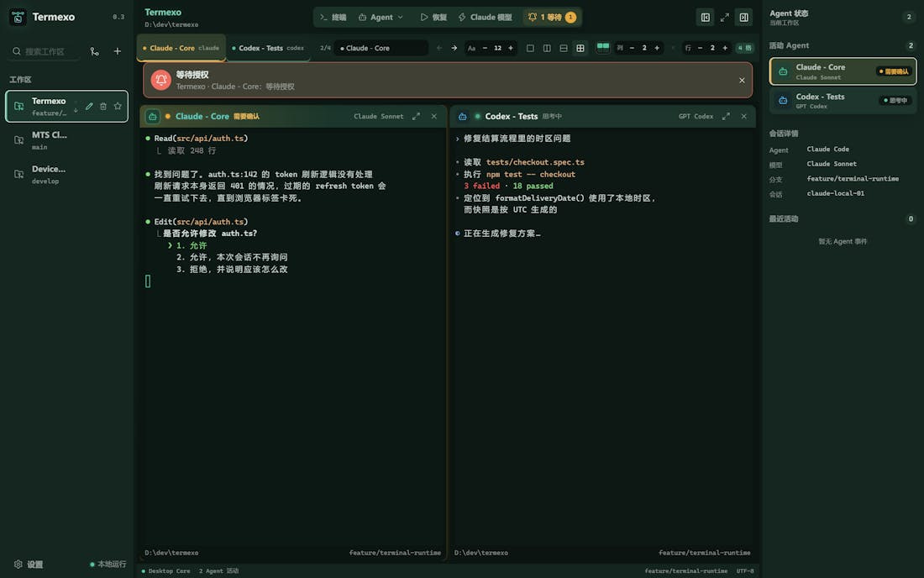Click the 本地运行 status indicator
The image size is (924, 578).
tap(108, 564)
